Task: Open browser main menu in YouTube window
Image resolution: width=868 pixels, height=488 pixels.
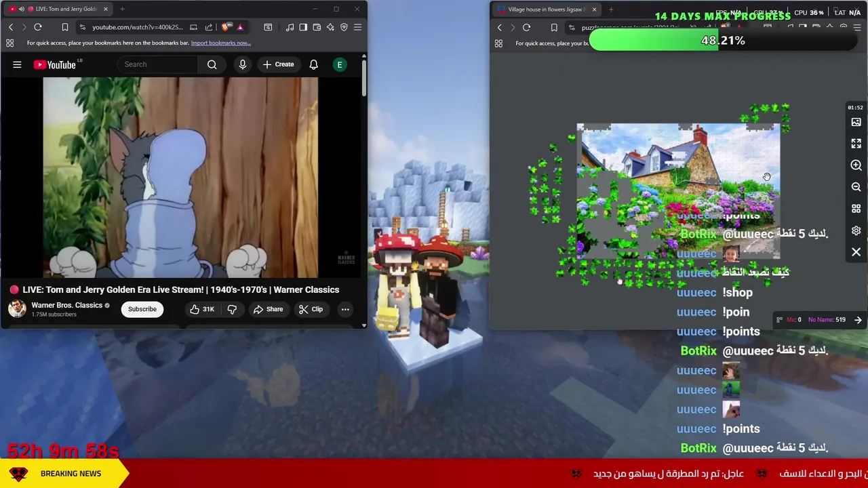Action: pos(357,27)
